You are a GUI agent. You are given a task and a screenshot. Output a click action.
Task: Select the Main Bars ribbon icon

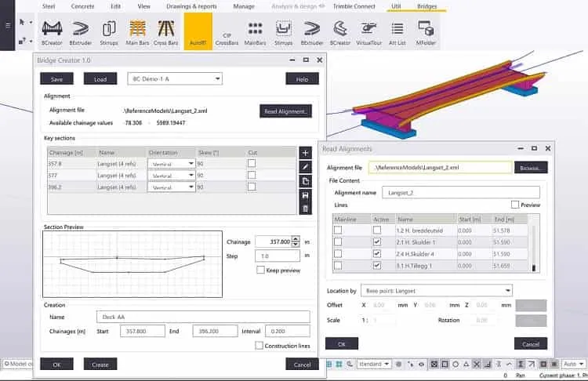click(x=137, y=33)
